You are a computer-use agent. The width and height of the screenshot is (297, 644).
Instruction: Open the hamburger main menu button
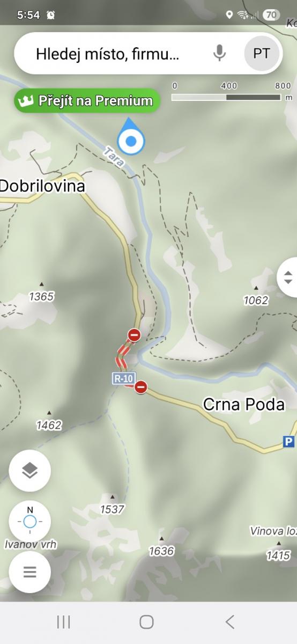30,572
